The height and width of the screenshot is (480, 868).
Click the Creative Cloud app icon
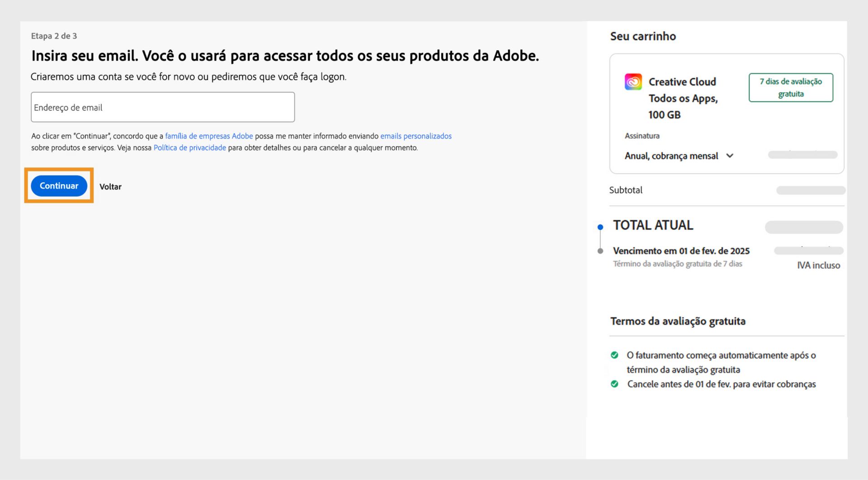point(633,82)
